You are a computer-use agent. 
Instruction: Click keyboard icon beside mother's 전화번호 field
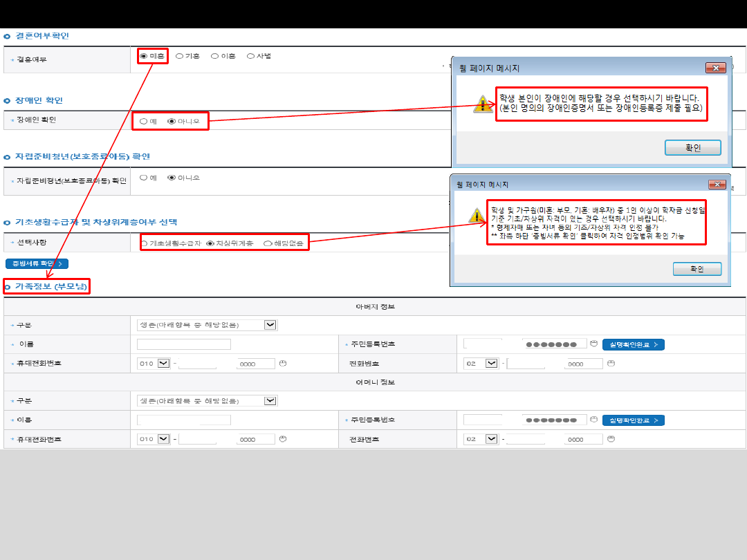tap(610, 439)
